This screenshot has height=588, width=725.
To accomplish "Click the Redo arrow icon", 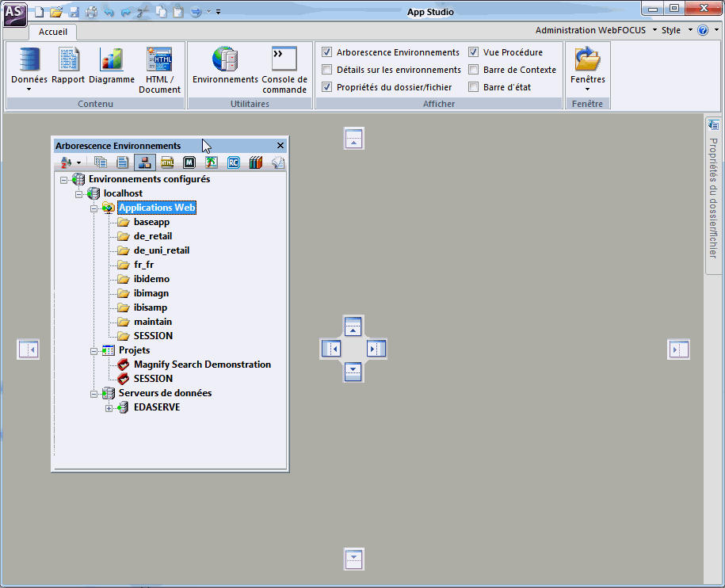I will [x=126, y=12].
